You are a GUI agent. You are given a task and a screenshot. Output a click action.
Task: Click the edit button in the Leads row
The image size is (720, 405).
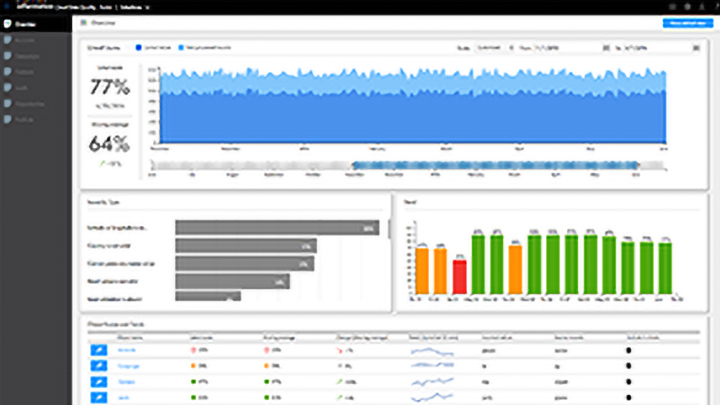[x=99, y=398]
